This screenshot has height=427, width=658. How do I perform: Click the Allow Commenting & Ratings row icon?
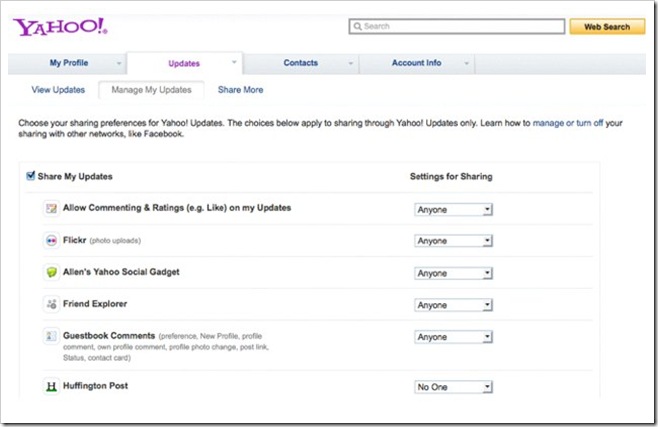coord(51,208)
